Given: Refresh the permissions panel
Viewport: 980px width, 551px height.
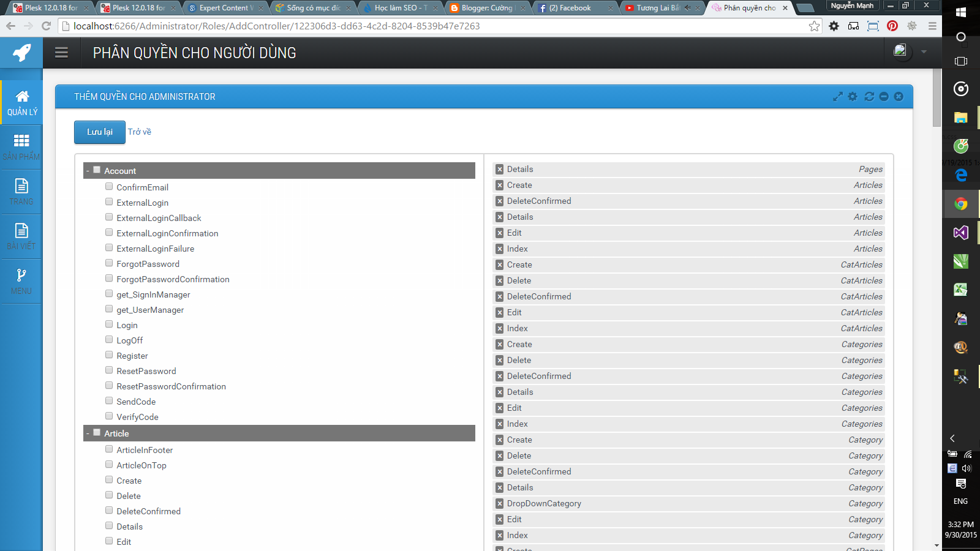Looking at the screenshot, I should pos(869,96).
